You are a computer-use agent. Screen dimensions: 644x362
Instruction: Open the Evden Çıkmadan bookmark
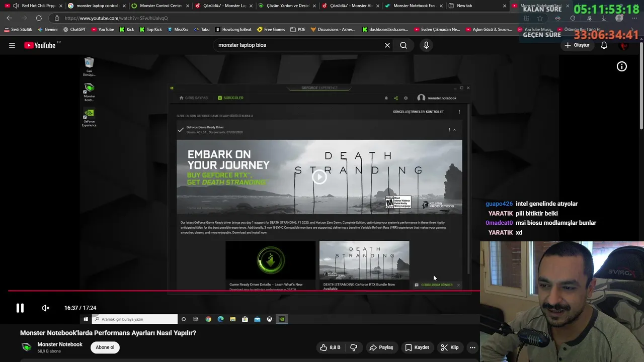coord(437,30)
